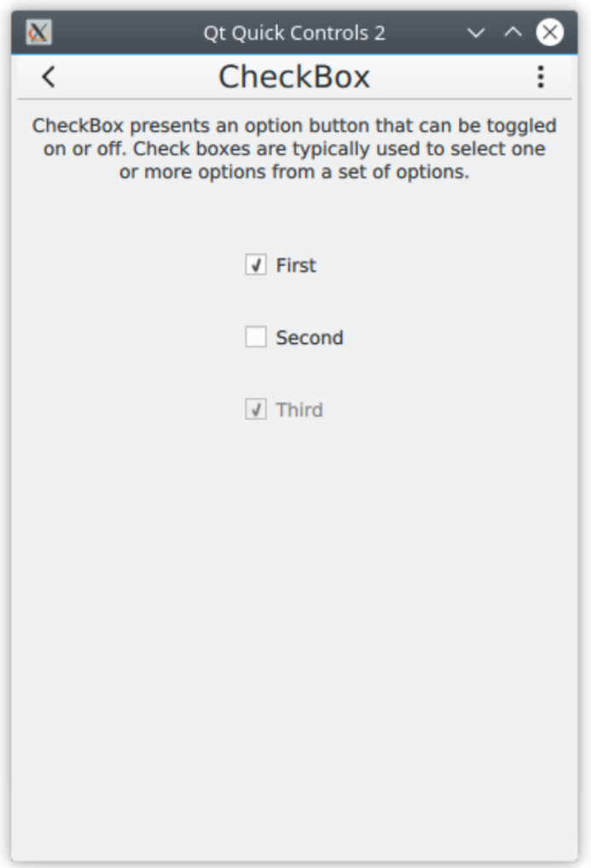
Task: Click the "Second" option label
Action: tap(309, 338)
